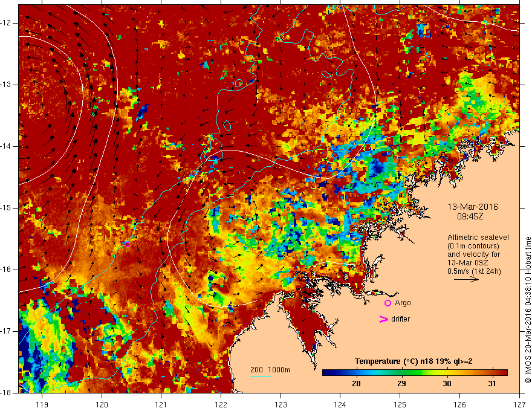Click the magenta drifter symbol in the legend
This screenshot has width=532, height=411.
tap(383, 319)
